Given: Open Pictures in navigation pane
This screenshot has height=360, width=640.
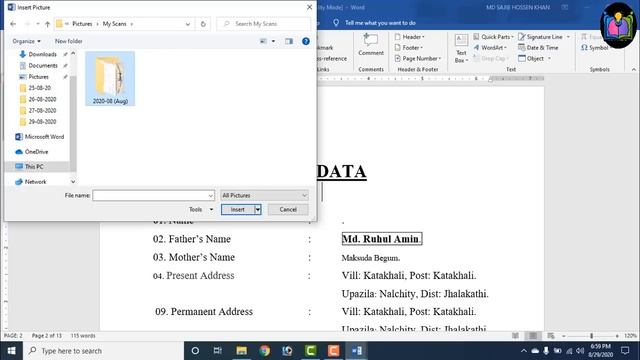Looking at the screenshot, I should 38,77.
